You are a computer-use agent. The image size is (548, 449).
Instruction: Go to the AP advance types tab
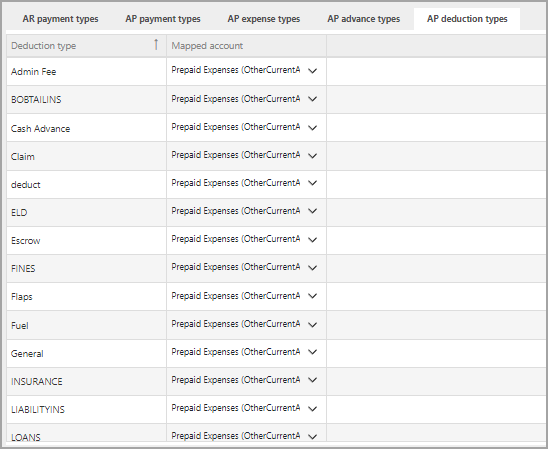363,19
